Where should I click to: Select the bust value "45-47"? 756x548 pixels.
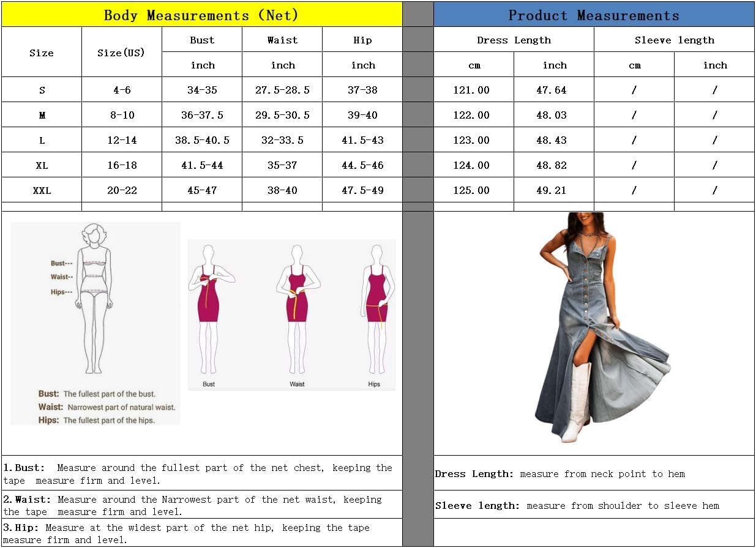202,190
